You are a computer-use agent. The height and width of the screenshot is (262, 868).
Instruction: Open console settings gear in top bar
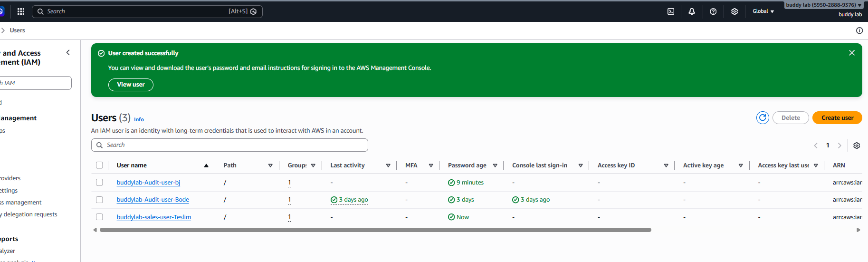pyautogui.click(x=734, y=11)
